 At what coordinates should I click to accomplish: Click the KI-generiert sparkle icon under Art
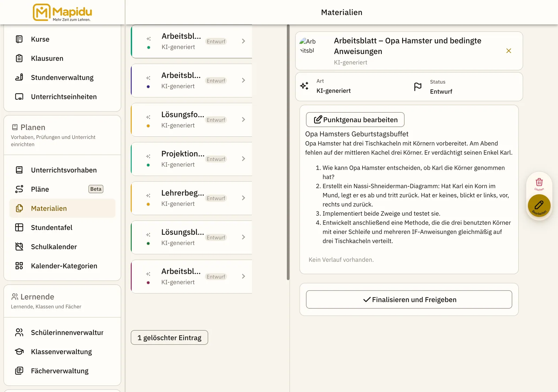(x=304, y=86)
